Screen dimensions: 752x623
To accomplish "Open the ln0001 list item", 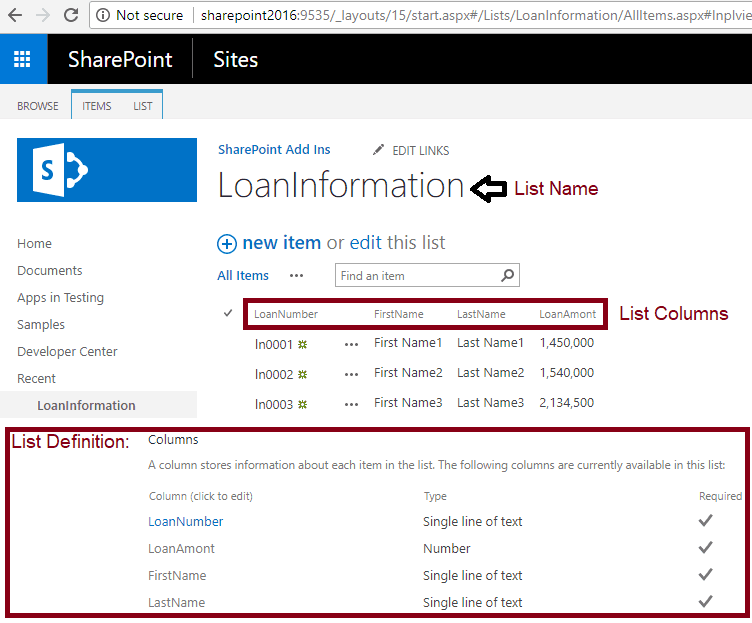I will (273, 344).
